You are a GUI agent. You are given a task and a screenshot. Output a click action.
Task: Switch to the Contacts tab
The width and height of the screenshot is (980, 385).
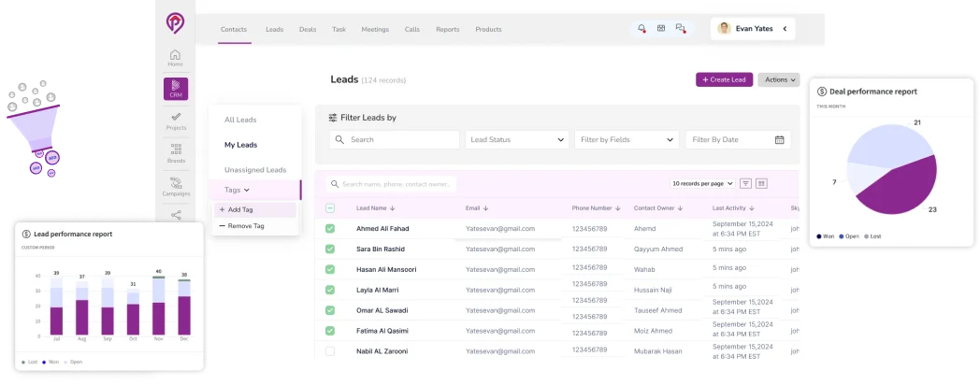234,29
